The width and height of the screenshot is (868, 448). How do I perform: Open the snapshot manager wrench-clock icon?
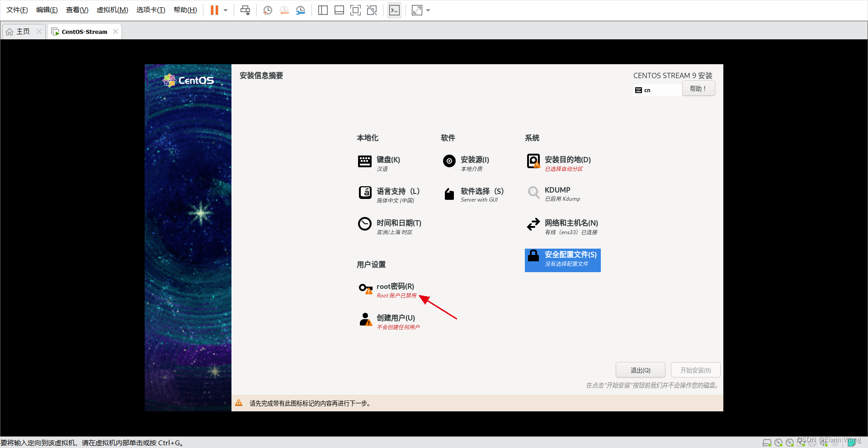(x=300, y=10)
